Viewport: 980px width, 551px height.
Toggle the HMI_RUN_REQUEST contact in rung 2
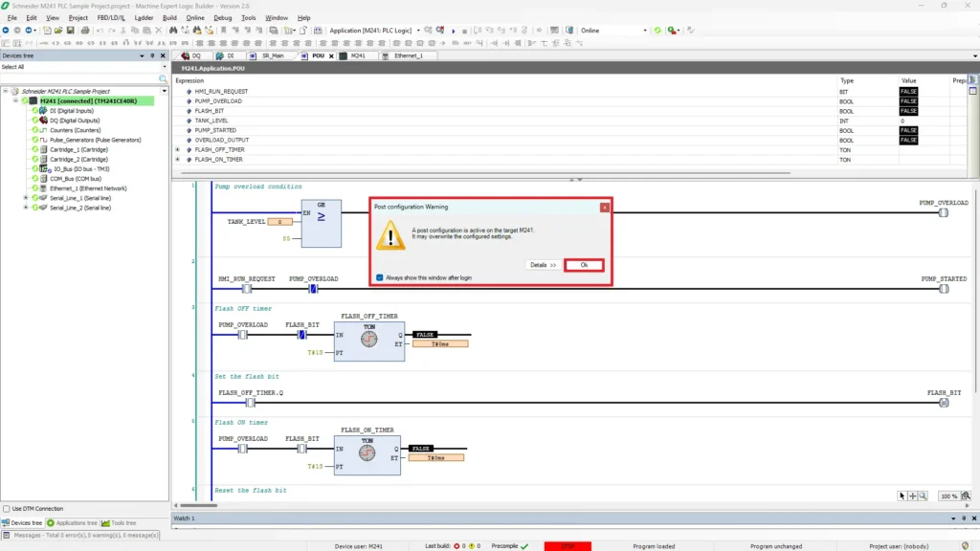[247, 289]
